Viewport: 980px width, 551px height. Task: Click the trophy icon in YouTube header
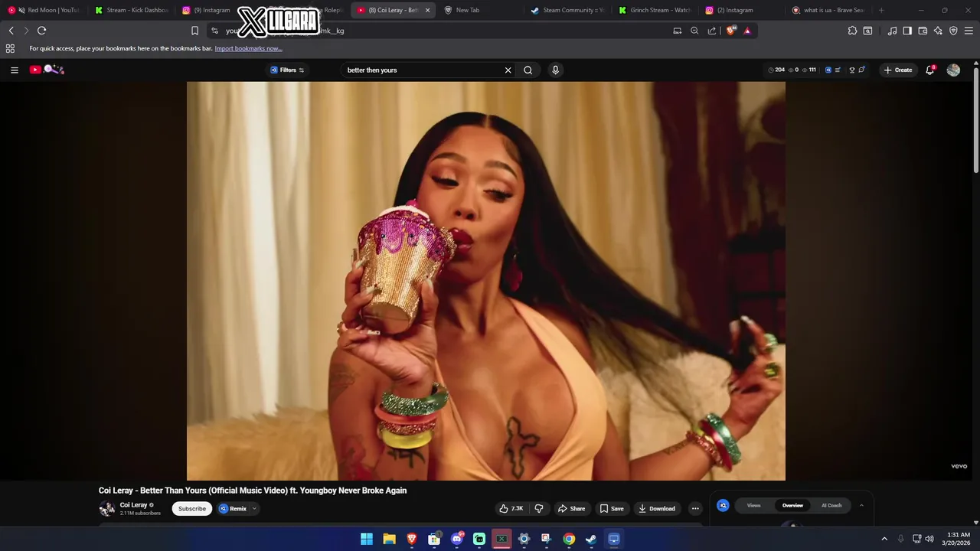(851, 70)
